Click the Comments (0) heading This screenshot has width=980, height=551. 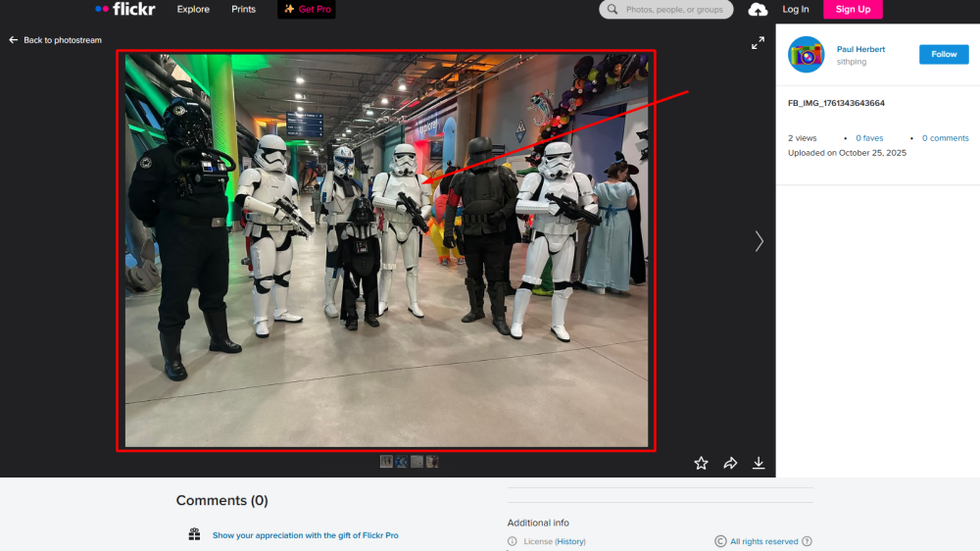(x=221, y=500)
